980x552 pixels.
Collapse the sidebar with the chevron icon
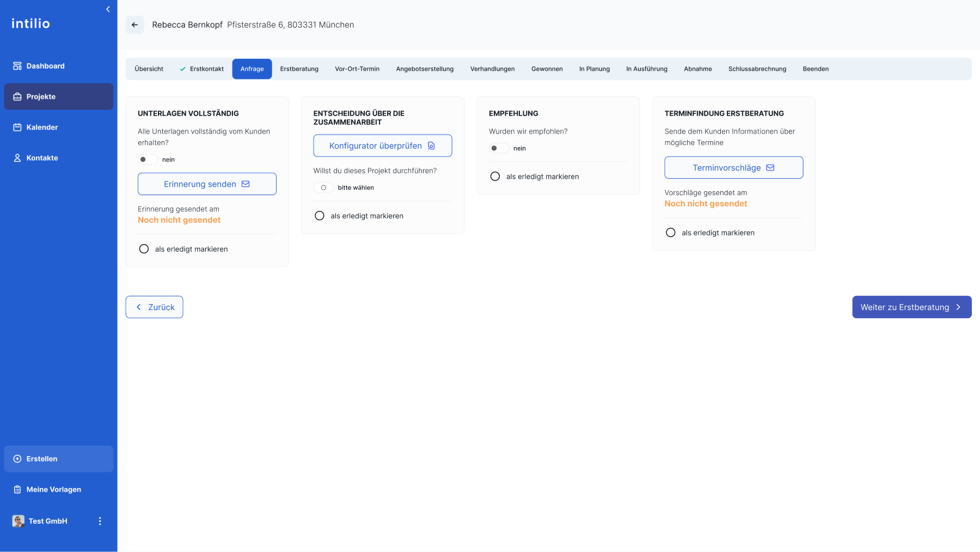tap(108, 9)
